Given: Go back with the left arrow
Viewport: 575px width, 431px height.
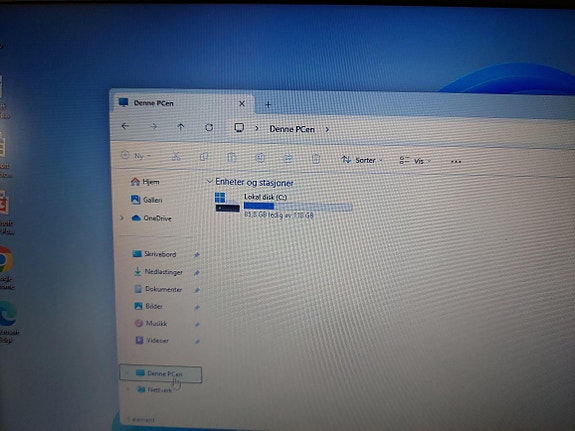Looking at the screenshot, I should point(125,126).
